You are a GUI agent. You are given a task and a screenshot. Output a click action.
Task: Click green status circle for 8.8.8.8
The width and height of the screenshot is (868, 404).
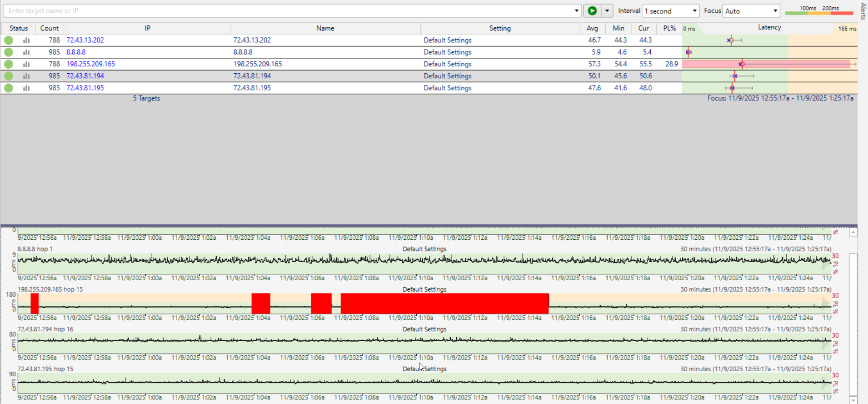tap(9, 52)
